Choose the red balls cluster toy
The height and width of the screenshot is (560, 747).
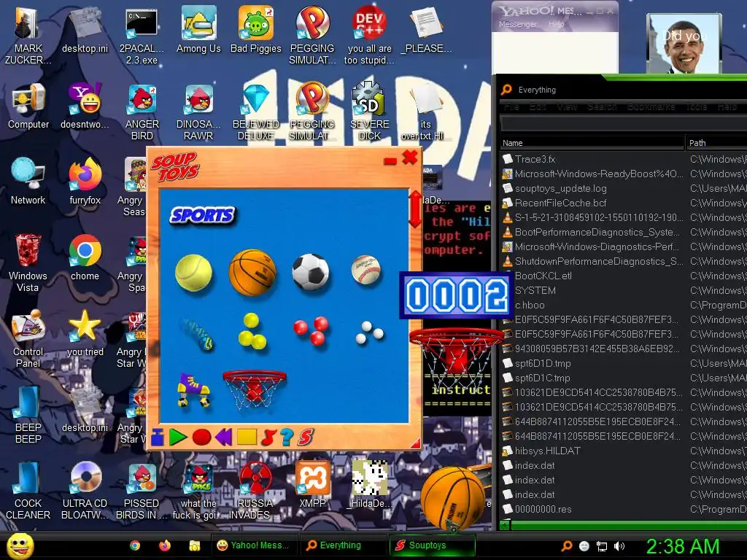point(311,330)
